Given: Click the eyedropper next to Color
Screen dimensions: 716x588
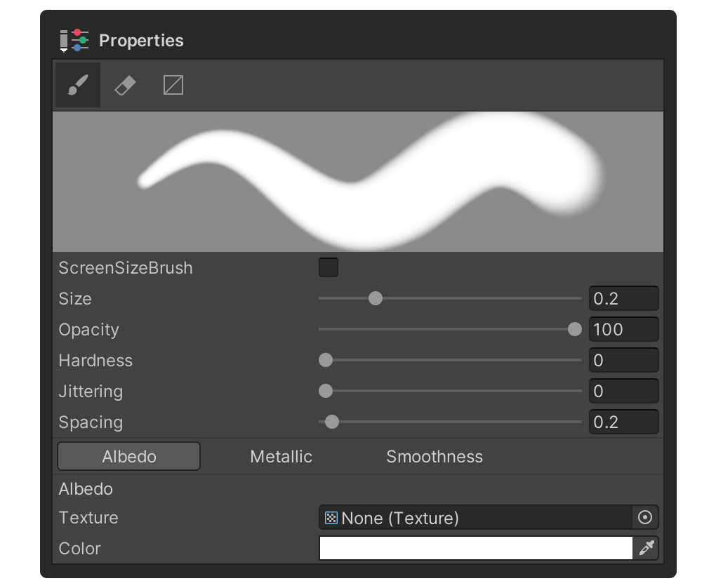Looking at the screenshot, I should [x=647, y=549].
